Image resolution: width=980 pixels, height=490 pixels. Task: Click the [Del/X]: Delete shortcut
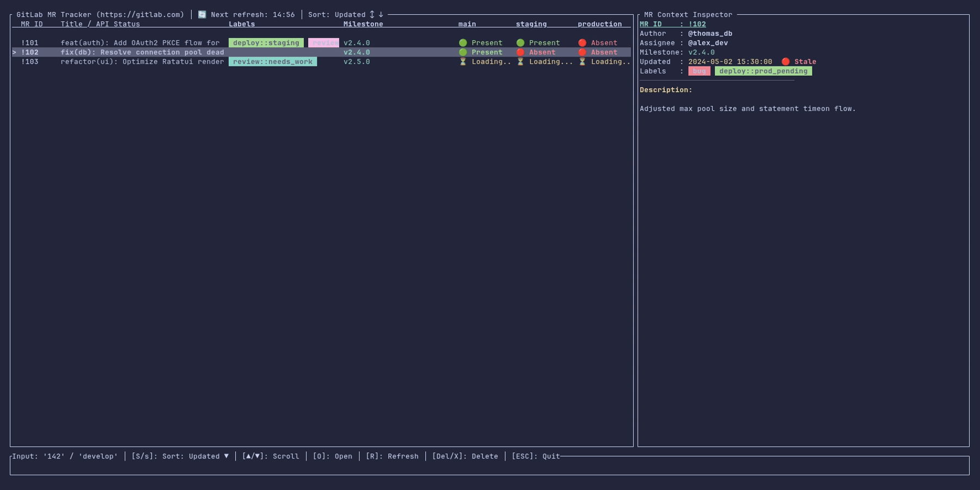click(465, 456)
